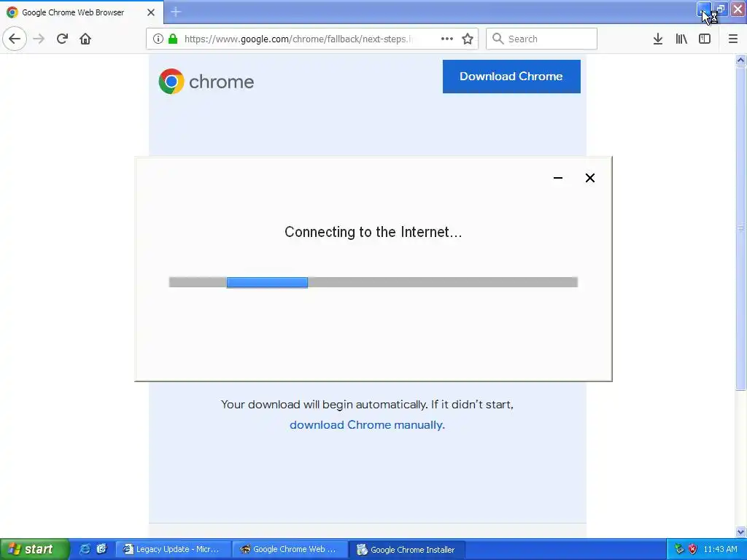This screenshot has width=747, height=560.
Task: Focus the Search input field
Action: coord(541,39)
